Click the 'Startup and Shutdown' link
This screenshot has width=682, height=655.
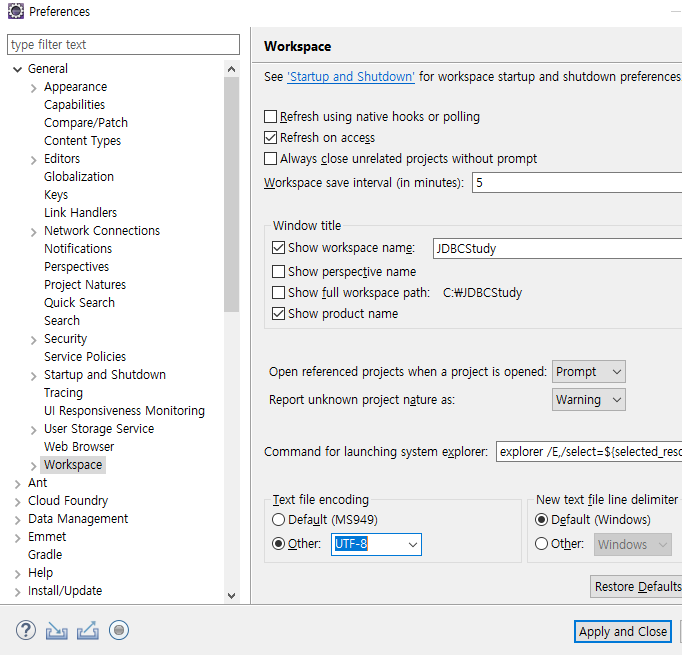click(351, 77)
